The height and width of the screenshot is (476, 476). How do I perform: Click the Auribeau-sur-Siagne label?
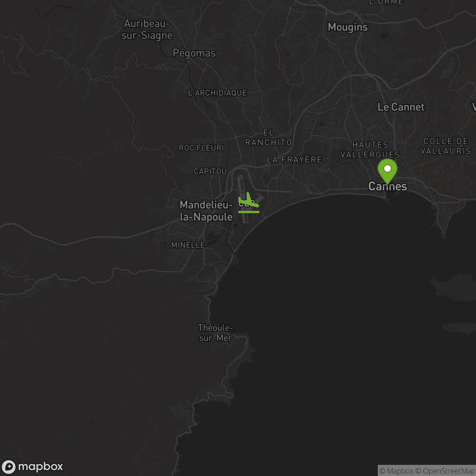147,29
